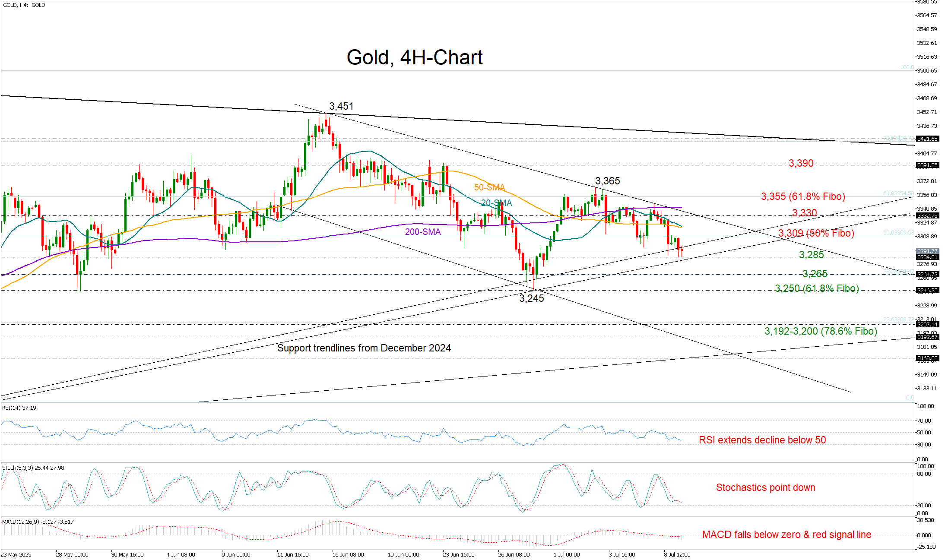
Task: Select the 3,451 peak label
Action: tap(341, 106)
